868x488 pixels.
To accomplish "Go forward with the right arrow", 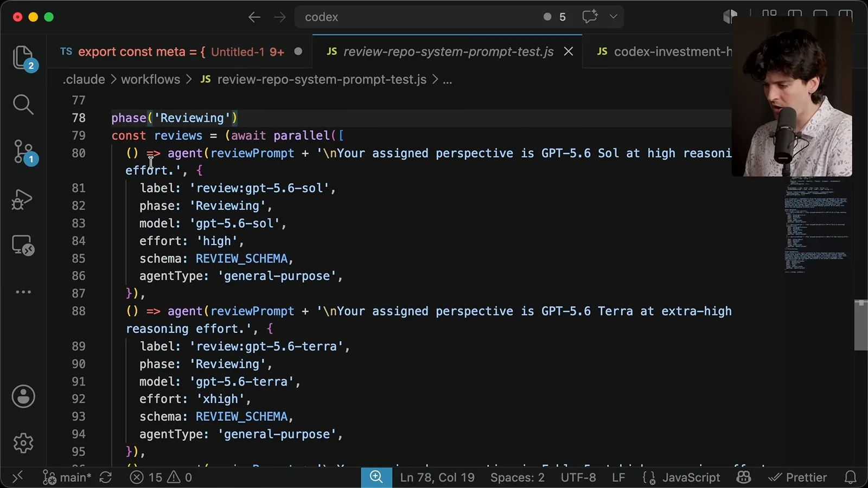I will [x=280, y=17].
